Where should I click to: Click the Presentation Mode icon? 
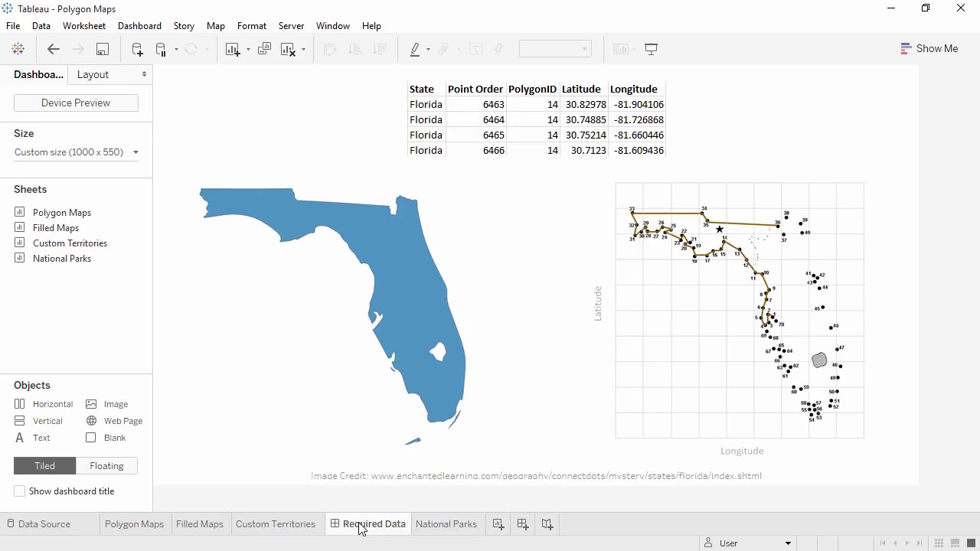652,49
